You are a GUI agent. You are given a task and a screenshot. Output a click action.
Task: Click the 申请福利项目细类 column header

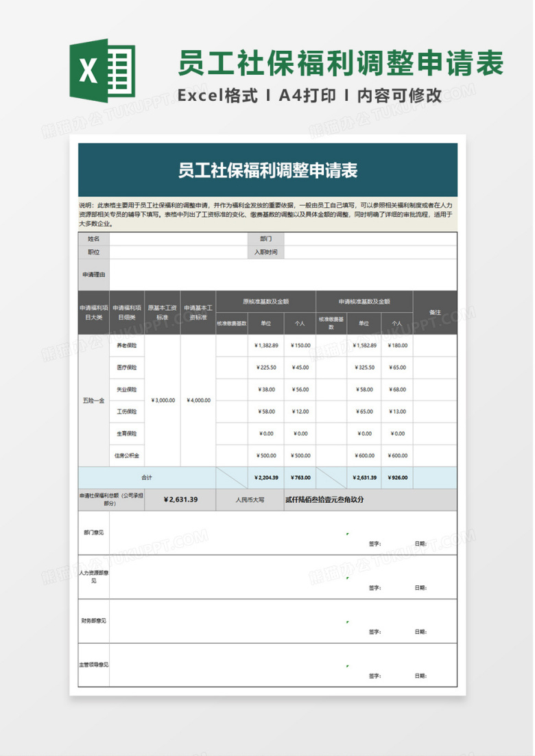pos(127,312)
